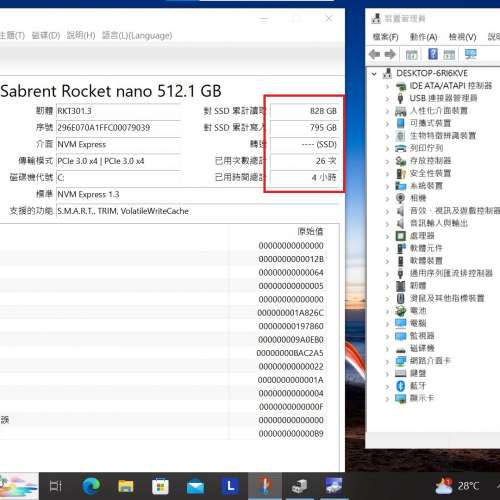The width and height of the screenshot is (500, 500).
Task: Select the IDE ATA/ATAPI 控制器 device icon
Action: pyautogui.click(x=400, y=86)
